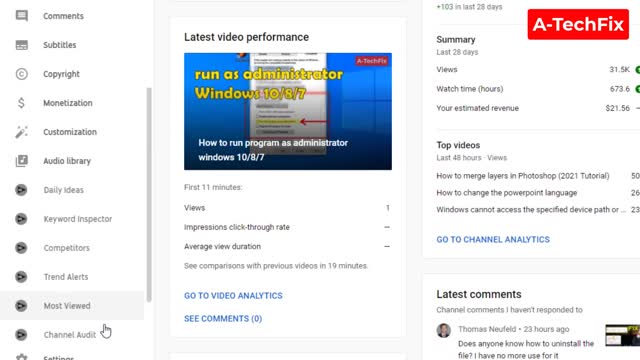Select the Most Viewed entry
The width and height of the screenshot is (640, 360).
[x=67, y=306]
